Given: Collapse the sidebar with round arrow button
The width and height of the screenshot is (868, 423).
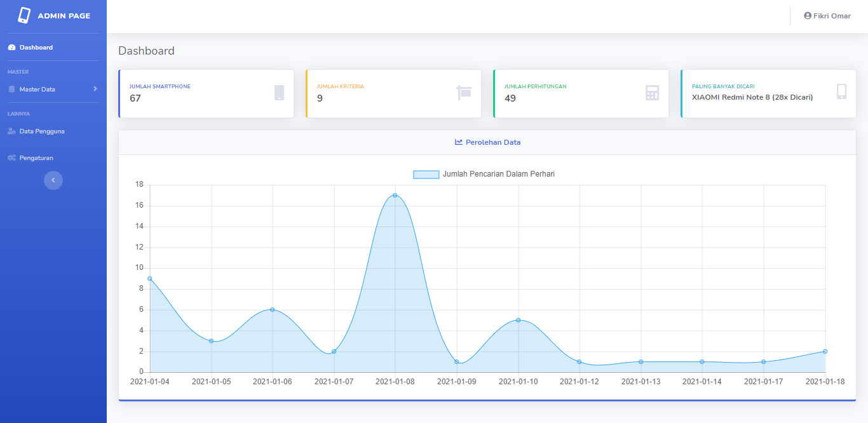Looking at the screenshot, I should 53,180.
